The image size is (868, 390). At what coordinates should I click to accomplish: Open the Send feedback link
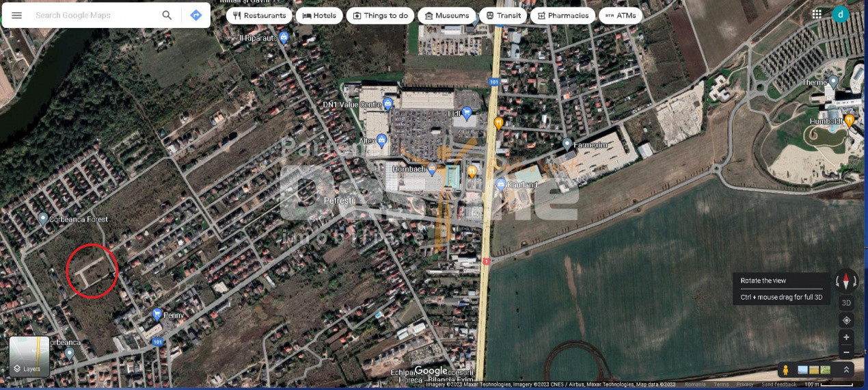pyautogui.click(x=778, y=385)
